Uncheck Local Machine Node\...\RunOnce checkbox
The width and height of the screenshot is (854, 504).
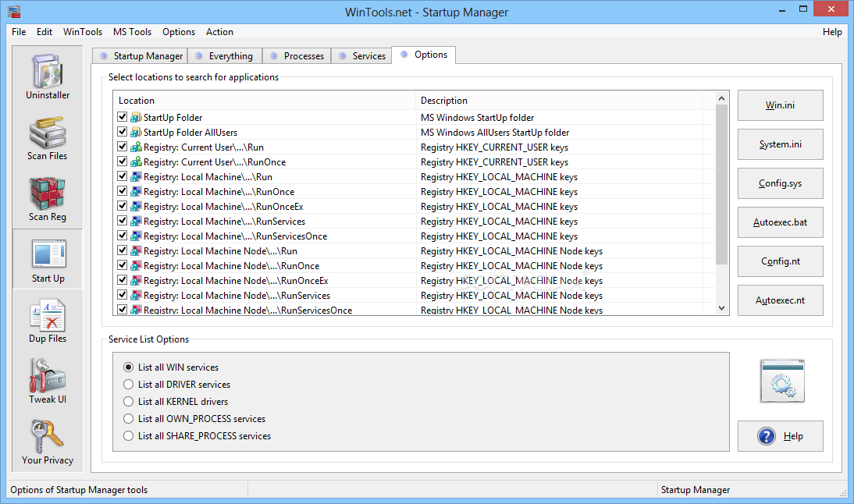pyautogui.click(x=122, y=265)
